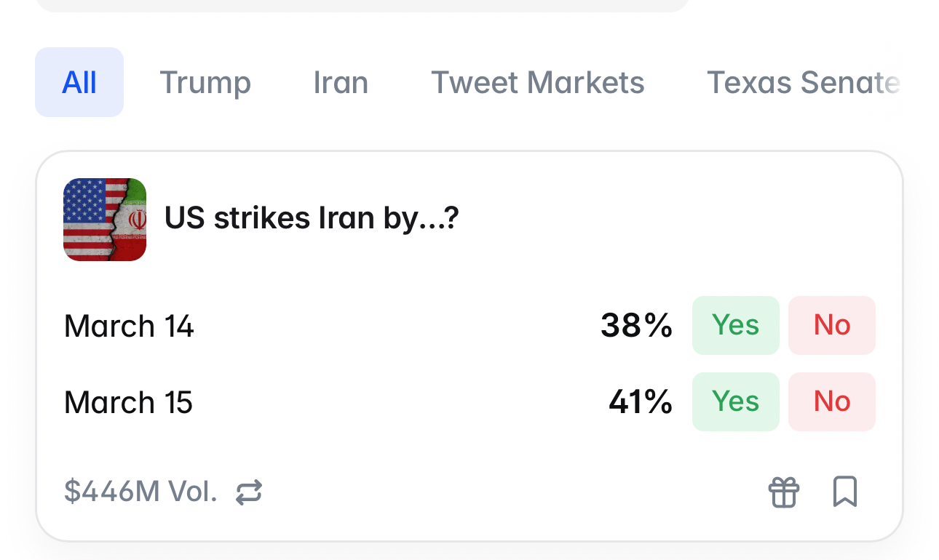Go to the Tweet Markets tab
Viewport: 939px width, 560px height.
[x=537, y=82]
